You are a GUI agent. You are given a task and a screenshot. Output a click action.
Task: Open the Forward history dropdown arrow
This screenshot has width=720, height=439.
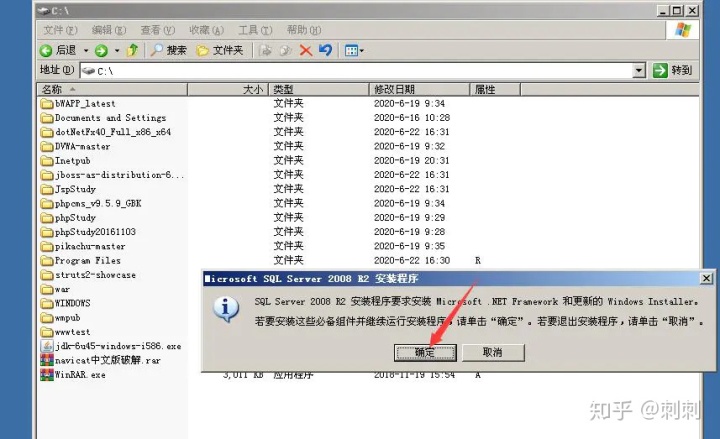(117, 51)
